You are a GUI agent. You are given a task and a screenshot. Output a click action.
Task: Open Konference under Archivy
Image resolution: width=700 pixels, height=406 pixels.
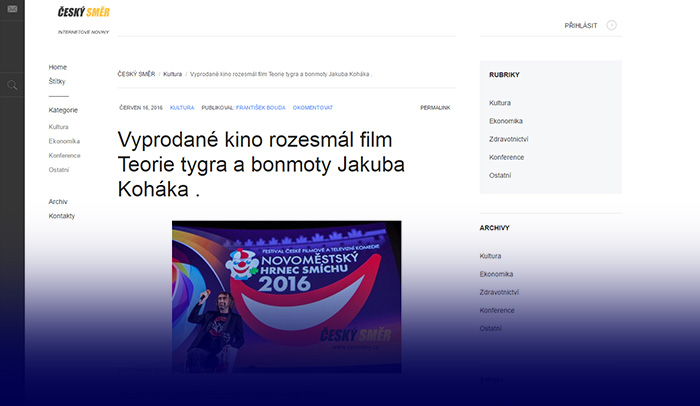[497, 310]
